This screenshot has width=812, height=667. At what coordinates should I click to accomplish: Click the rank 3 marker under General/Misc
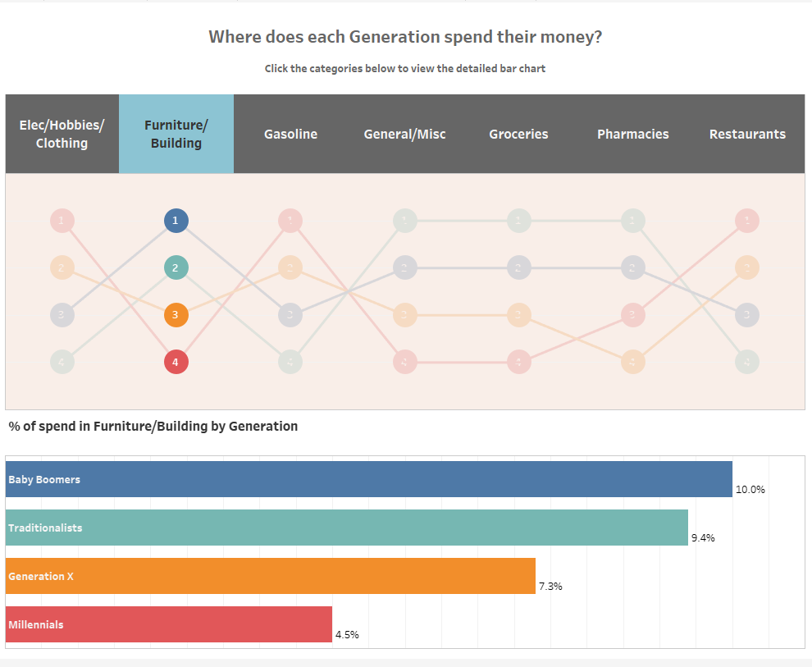(404, 315)
